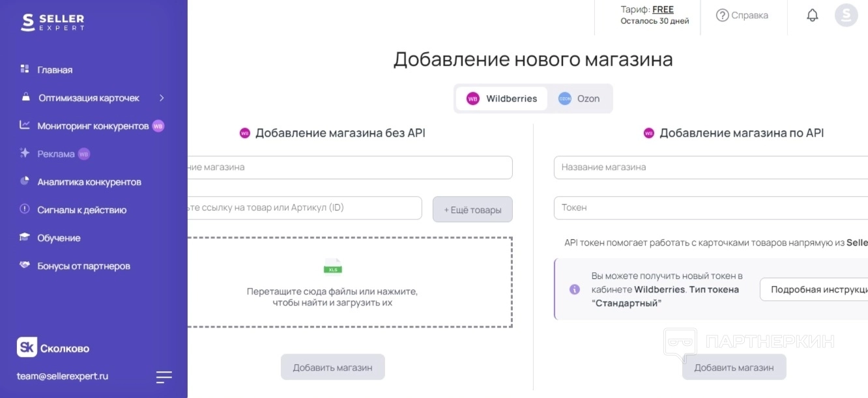The height and width of the screenshot is (398, 868).
Task: Click the lock icon beside Оптимизация карточек
Action: [25, 97]
